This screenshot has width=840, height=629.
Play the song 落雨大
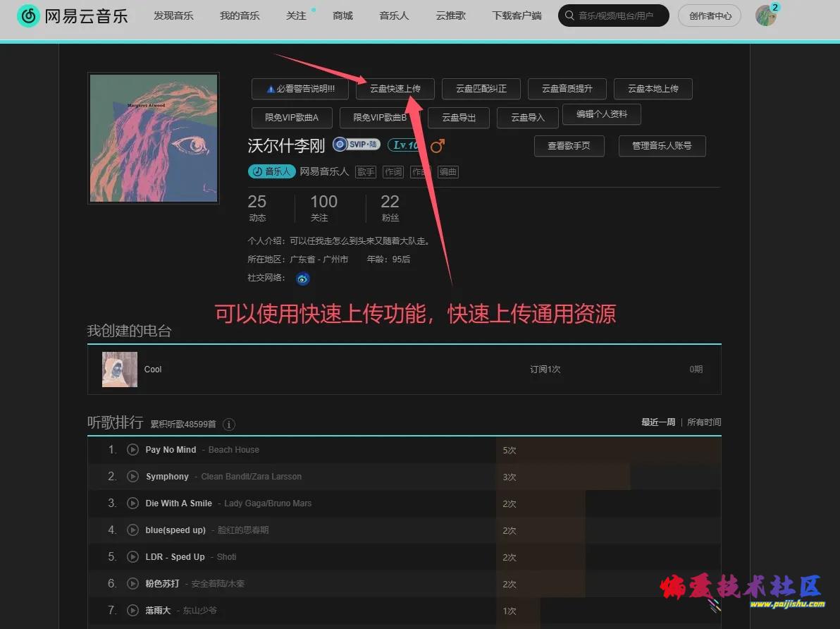133,610
